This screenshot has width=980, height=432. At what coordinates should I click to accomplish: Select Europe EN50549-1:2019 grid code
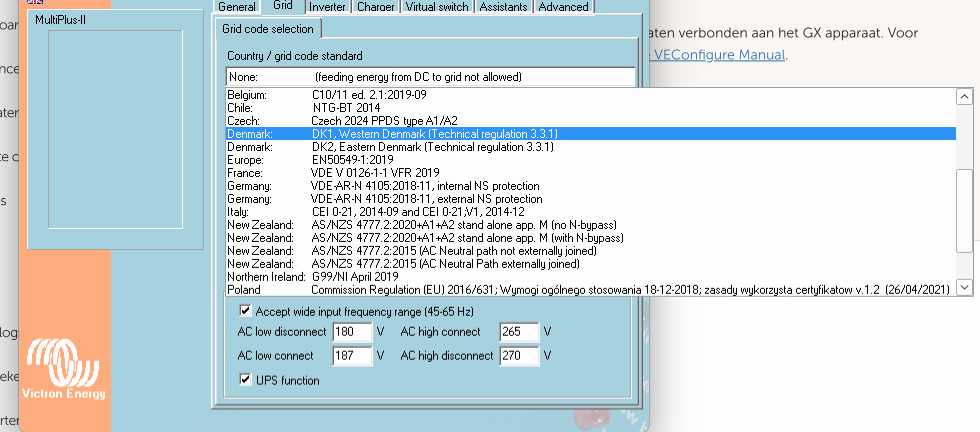(x=590, y=160)
